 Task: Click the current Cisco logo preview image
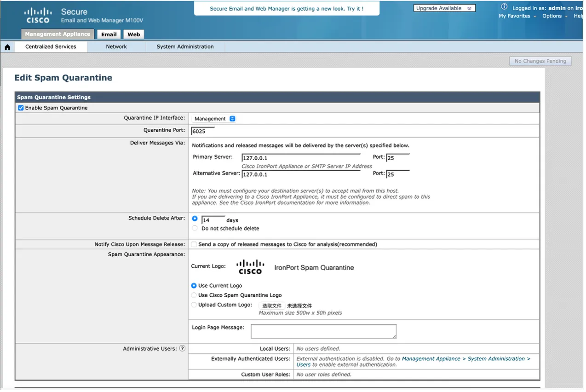250,267
